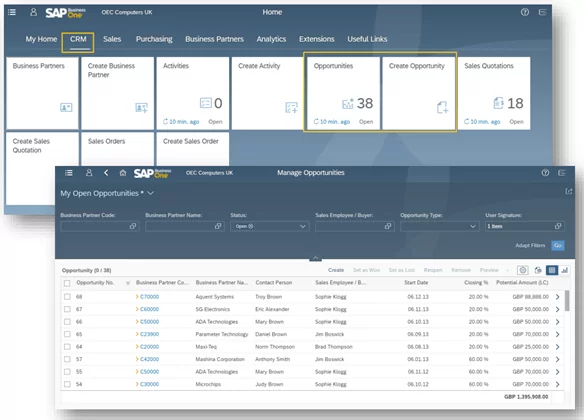Screen dimensions: 584x420
Task: Click the Opportunity No. column sort indicator
Action: point(128,283)
